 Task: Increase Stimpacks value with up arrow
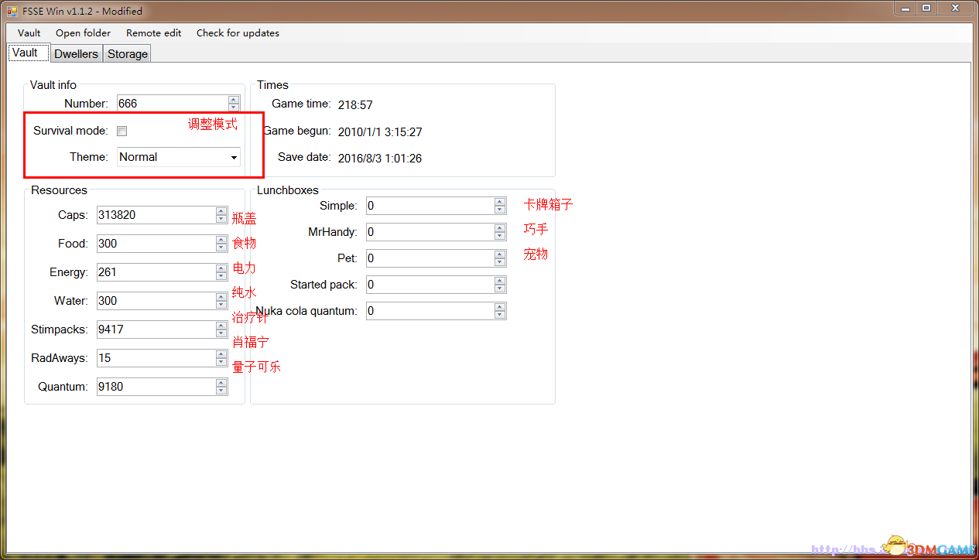(x=222, y=326)
